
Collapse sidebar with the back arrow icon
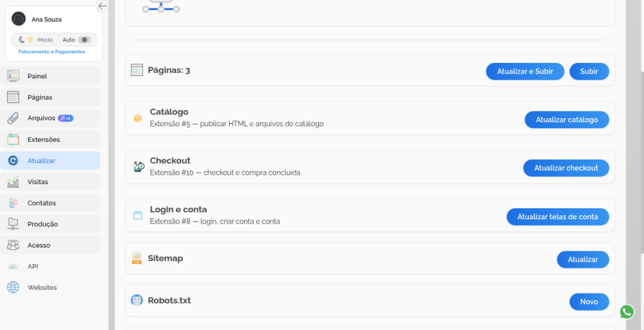[x=102, y=6]
